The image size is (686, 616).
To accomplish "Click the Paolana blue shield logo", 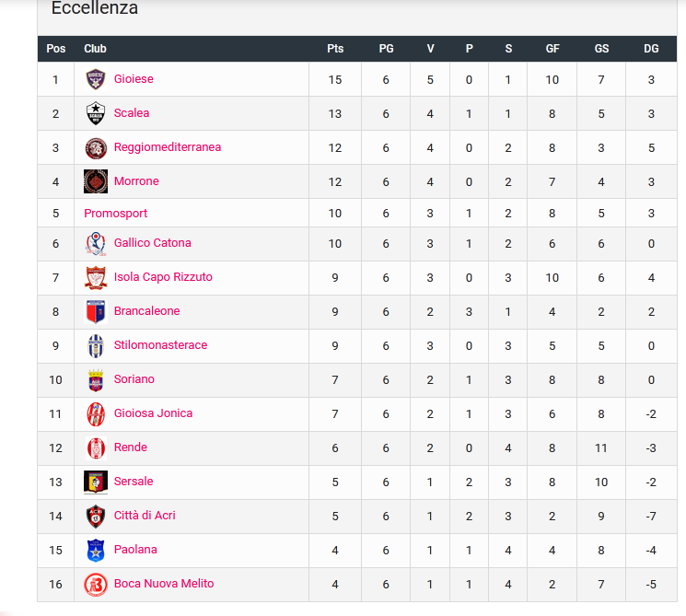I will click(x=96, y=551).
